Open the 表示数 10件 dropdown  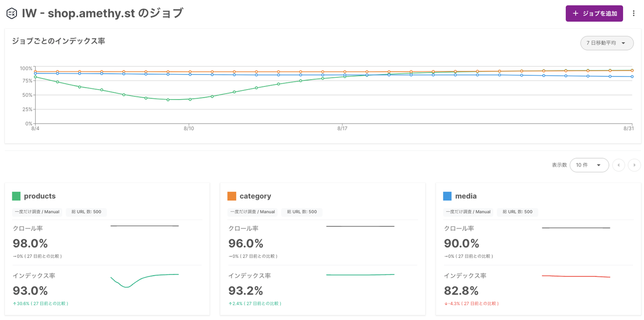(x=589, y=165)
